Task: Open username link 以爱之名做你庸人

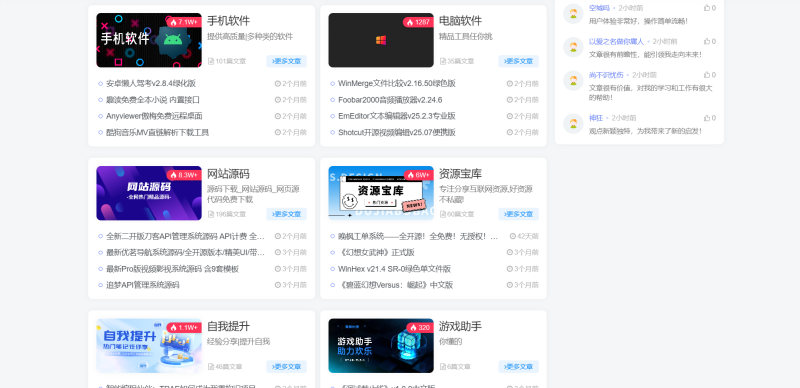Action: click(616, 41)
